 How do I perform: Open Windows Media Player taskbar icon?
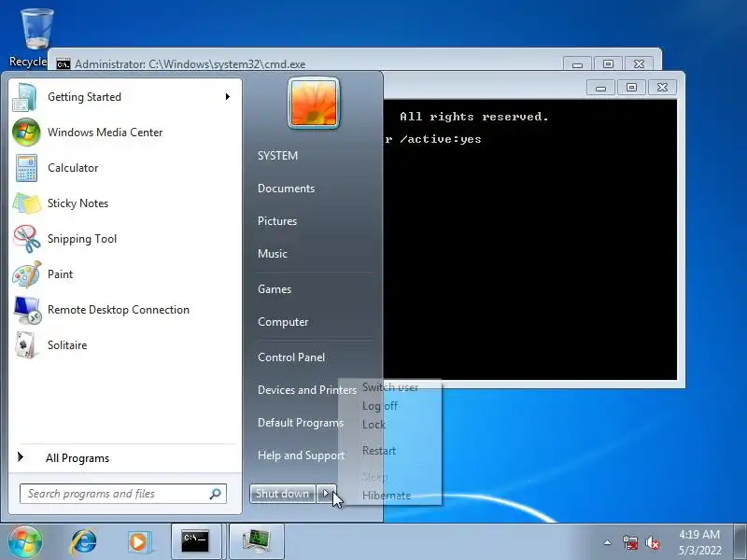pyautogui.click(x=139, y=542)
